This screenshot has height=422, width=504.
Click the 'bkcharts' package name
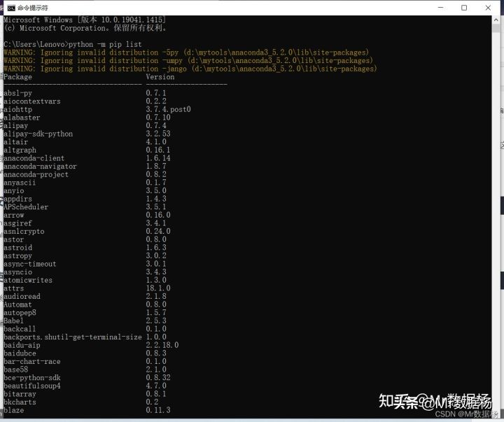click(x=20, y=402)
